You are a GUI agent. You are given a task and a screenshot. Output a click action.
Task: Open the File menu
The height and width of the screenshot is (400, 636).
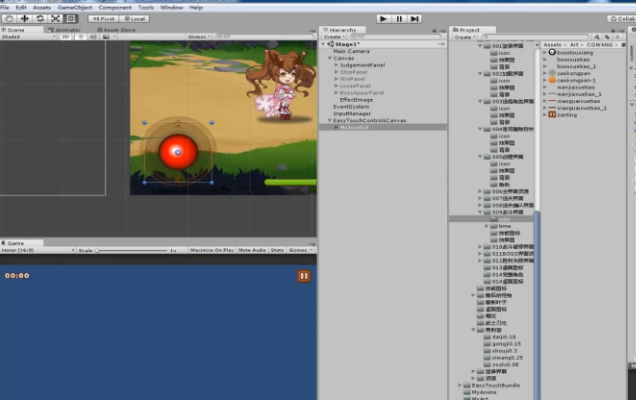click(5, 7)
